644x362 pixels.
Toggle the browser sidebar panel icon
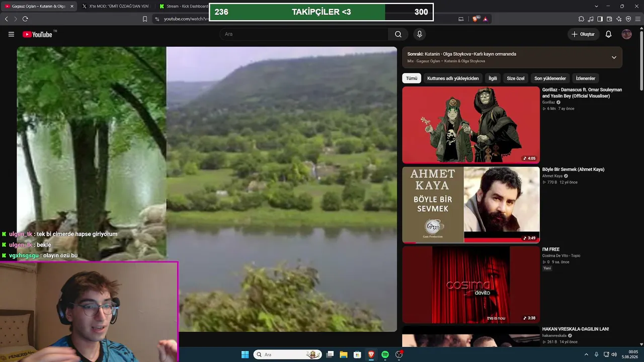click(x=600, y=19)
